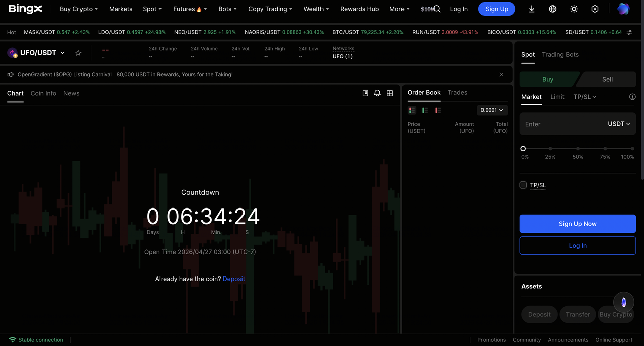This screenshot has width=644, height=346.
Task: Click the Sign Up Now button
Action: 578,224
